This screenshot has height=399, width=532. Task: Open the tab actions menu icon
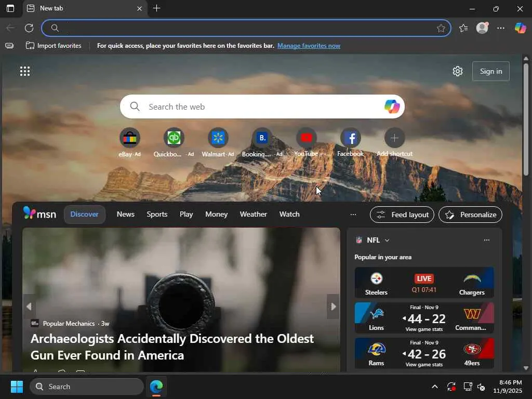tap(10, 8)
